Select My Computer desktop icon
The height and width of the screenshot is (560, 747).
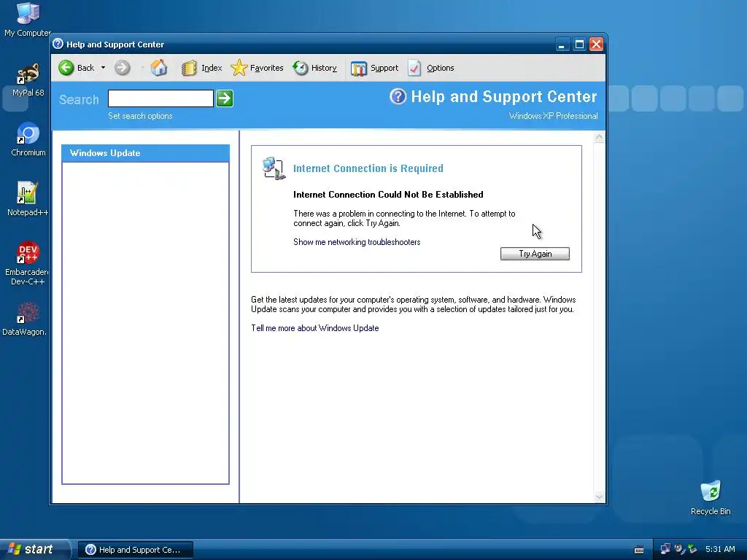coord(28,20)
